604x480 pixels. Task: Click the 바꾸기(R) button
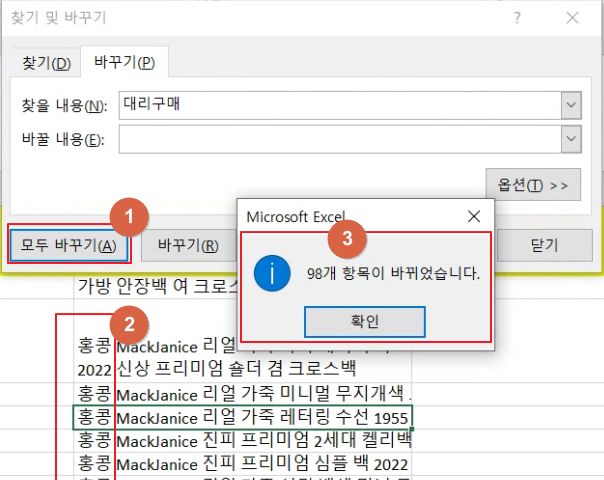pos(188,245)
